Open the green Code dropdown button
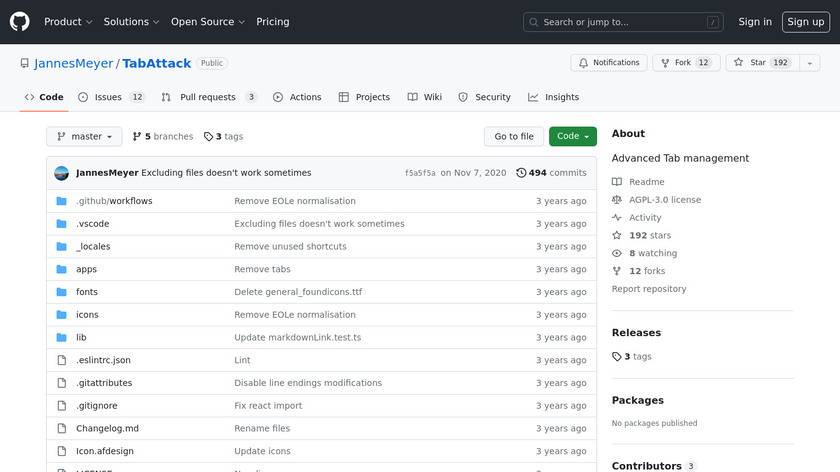Image resolution: width=840 pixels, height=472 pixels. 573,137
